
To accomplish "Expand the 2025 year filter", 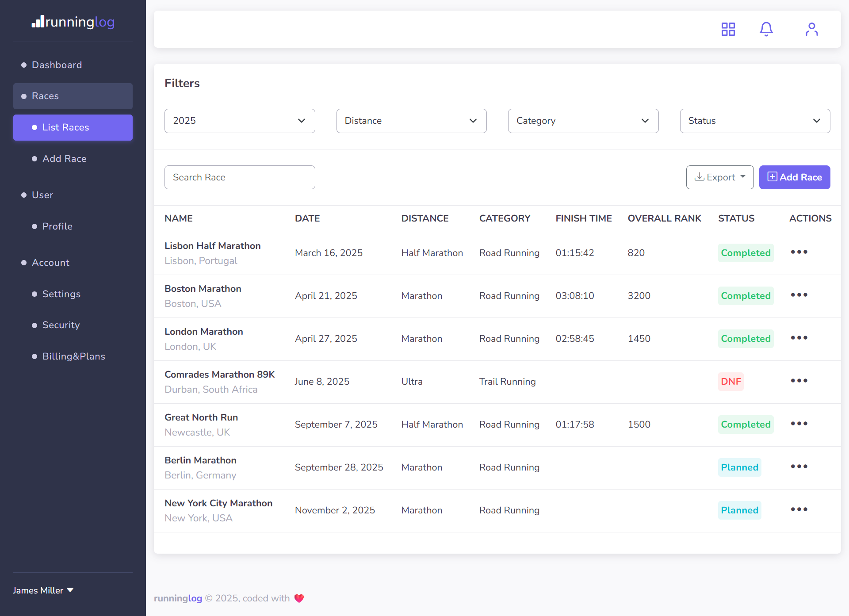I will tap(239, 121).
